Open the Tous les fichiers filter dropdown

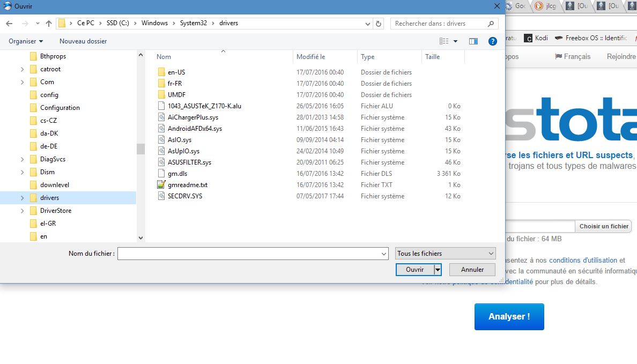pyautogui.click(x=445, y=254)
